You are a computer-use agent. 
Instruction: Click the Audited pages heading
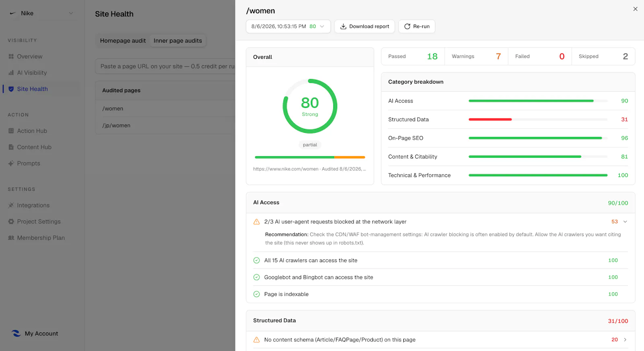click(x=121, y=91)
